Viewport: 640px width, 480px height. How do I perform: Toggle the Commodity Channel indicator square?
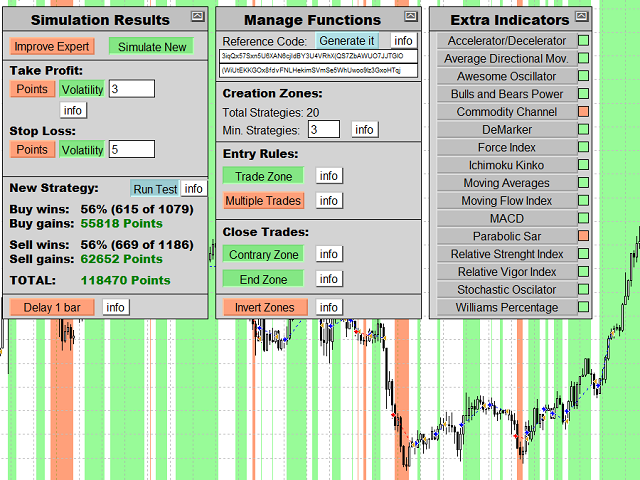pos(583,112)
